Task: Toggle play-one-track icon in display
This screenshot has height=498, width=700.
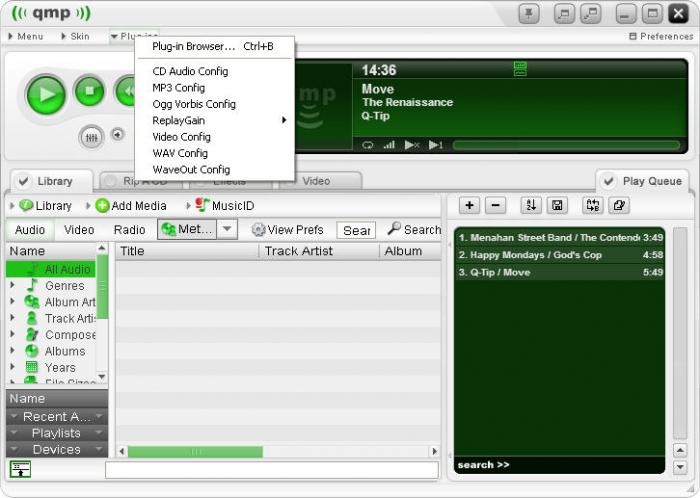Action: pyautogui.click(x=435, y=145)
